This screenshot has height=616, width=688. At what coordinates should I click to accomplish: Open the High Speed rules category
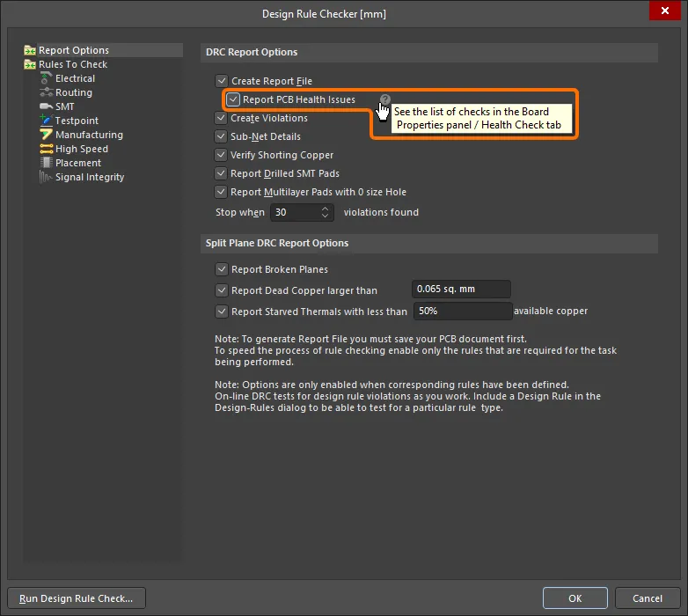point(82,149)
